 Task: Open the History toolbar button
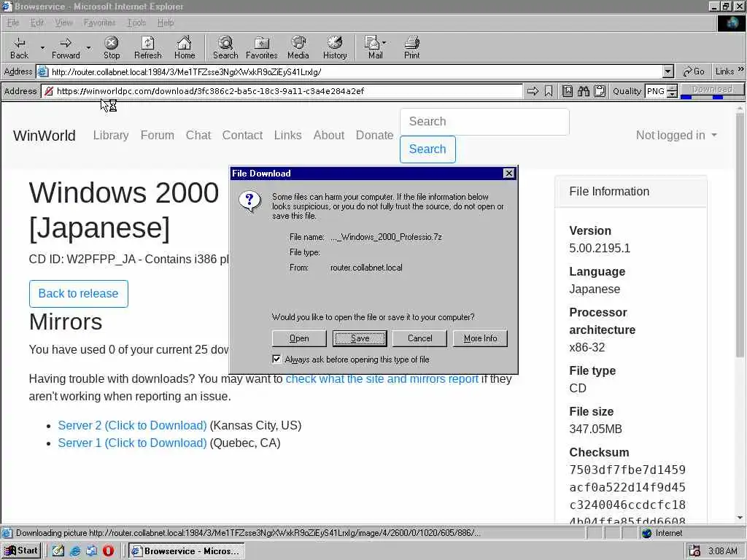(x=335, y=47)
